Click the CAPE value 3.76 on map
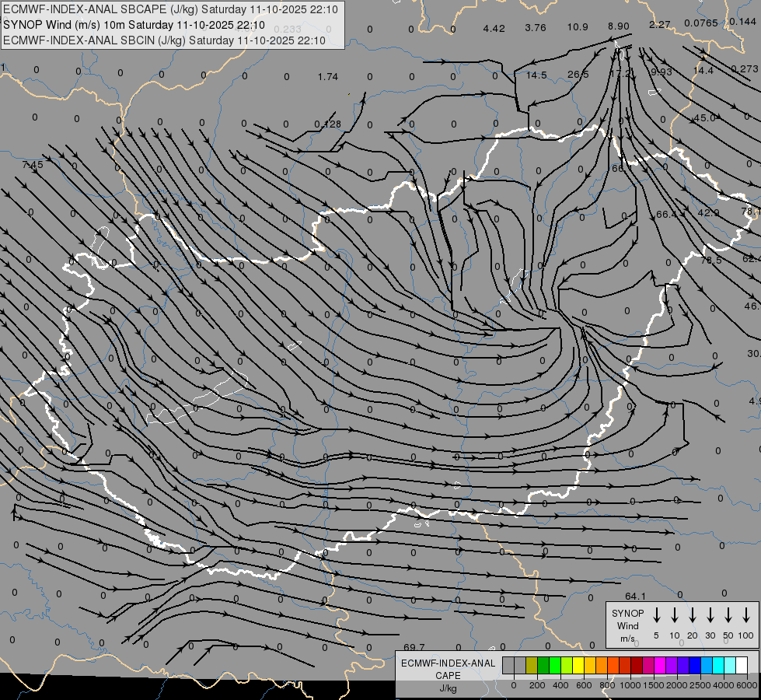The image size is (761, 700). click(536, 28)
